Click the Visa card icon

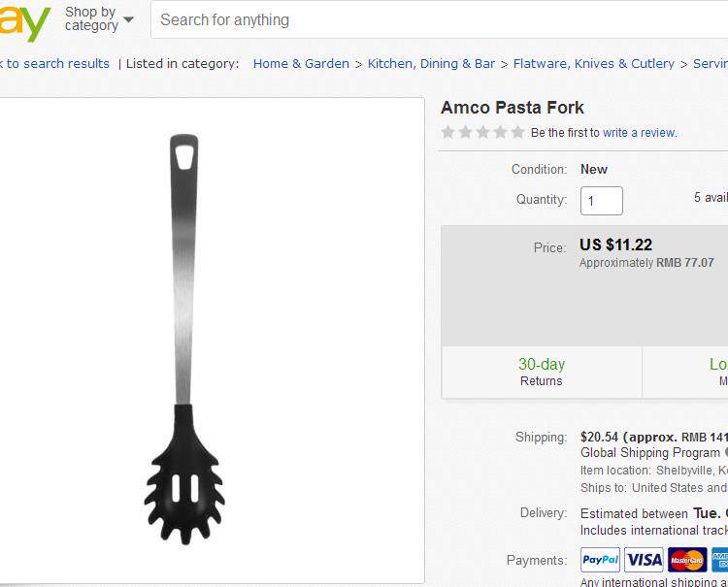click(644, 560)
